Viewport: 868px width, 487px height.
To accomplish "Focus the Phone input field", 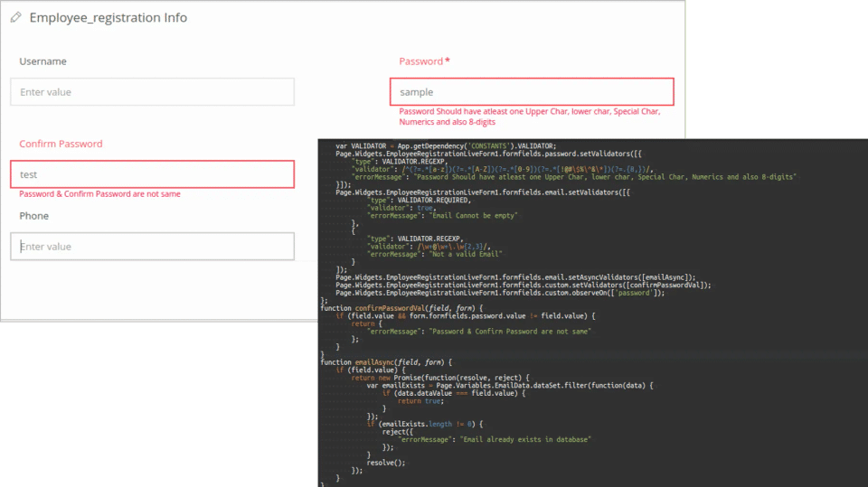I will [x=152, y=247].
